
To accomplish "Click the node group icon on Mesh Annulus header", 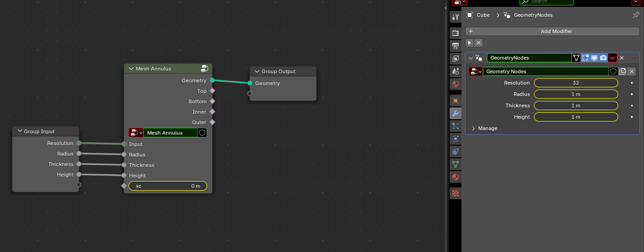I will pyautogui.click(x=205, y=69).
